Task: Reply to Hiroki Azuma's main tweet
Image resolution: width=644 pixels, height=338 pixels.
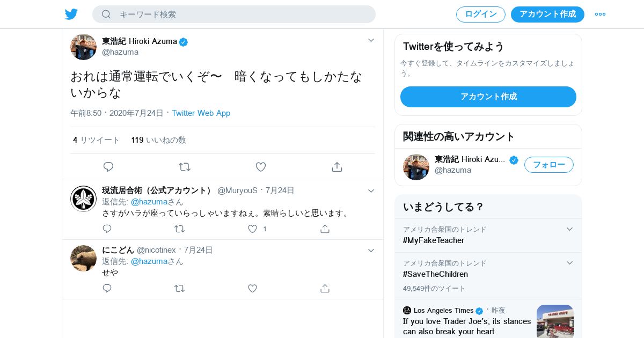Action: 108,167
